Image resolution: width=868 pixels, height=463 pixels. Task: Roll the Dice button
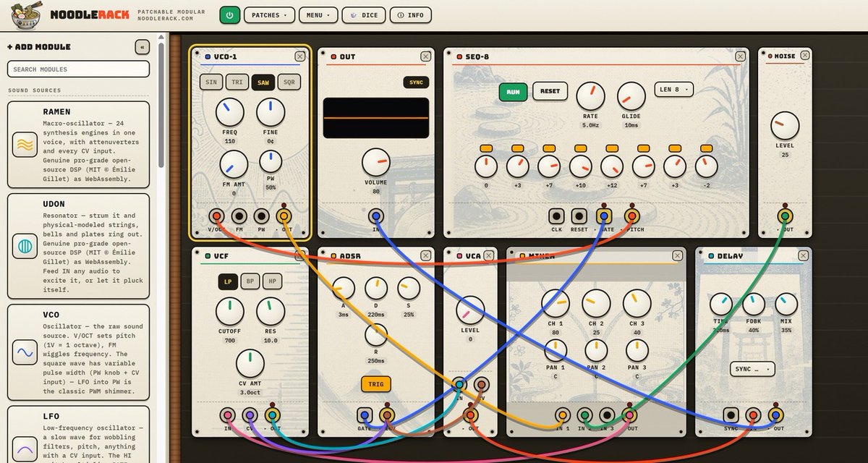363,14
